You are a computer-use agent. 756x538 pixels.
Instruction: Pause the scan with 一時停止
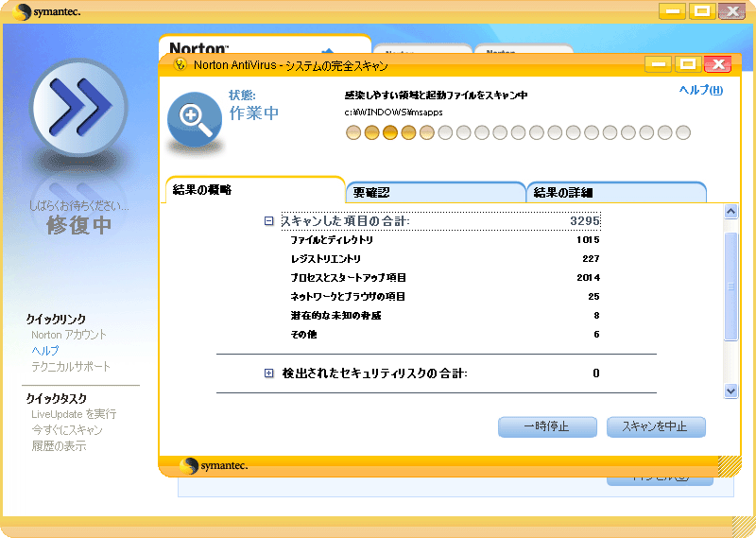[547, 427]
